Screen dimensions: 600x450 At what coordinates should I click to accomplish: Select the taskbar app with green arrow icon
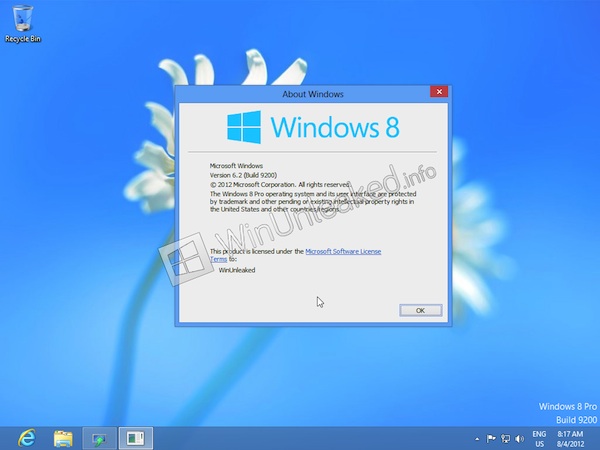(x=99, y=439)
